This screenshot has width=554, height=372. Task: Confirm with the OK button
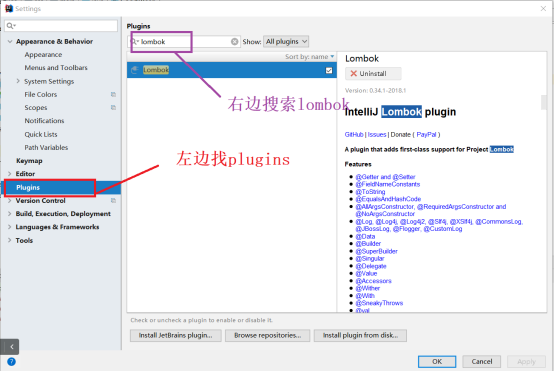point(437,361)
